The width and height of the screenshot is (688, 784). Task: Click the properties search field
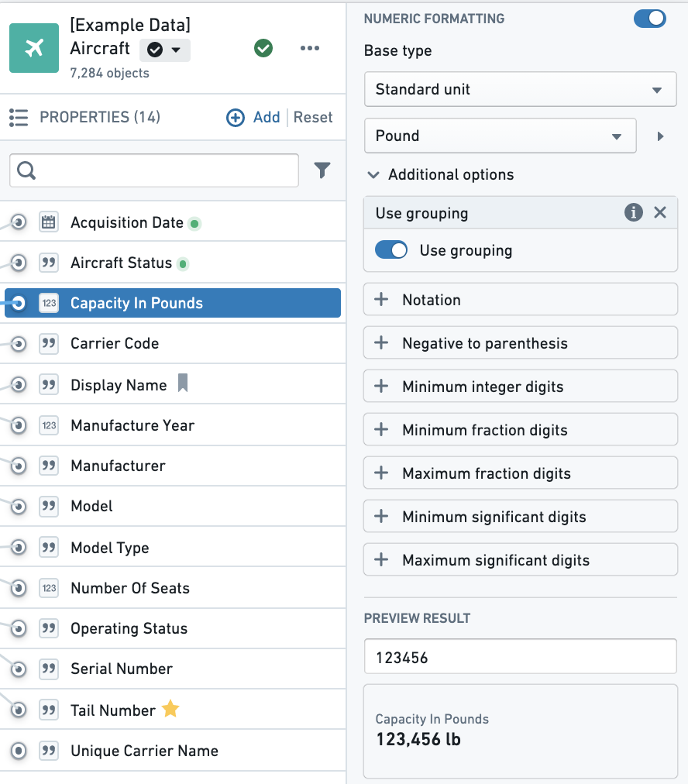click(x=154, y=170)
